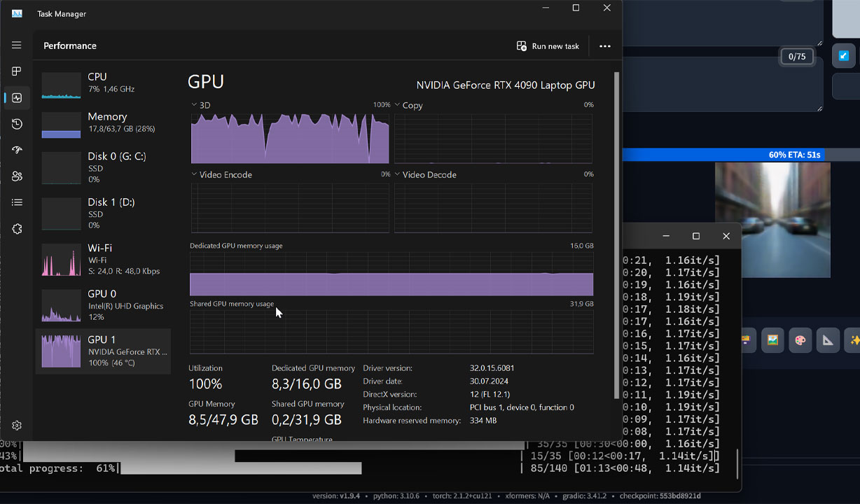Viewport: 860px width, 504px height.
Task: Open the Startup apps view
Action: [16, 149]
